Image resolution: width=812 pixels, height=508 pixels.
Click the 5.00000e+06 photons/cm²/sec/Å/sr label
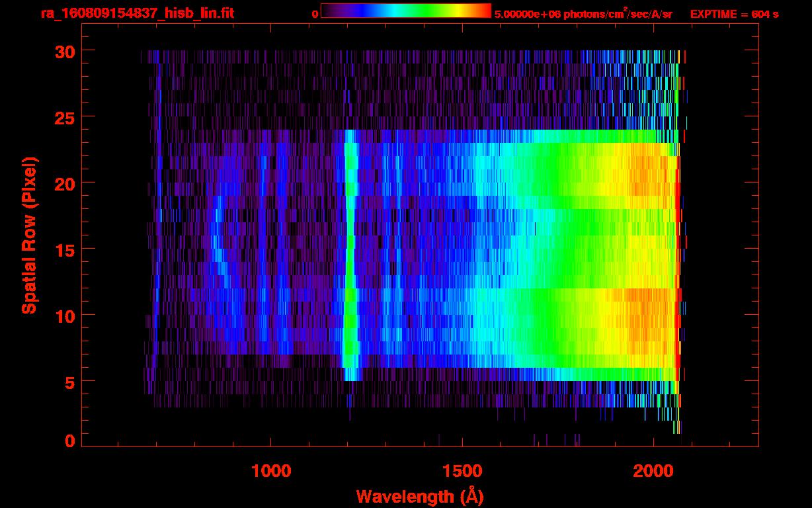point(583,13)
